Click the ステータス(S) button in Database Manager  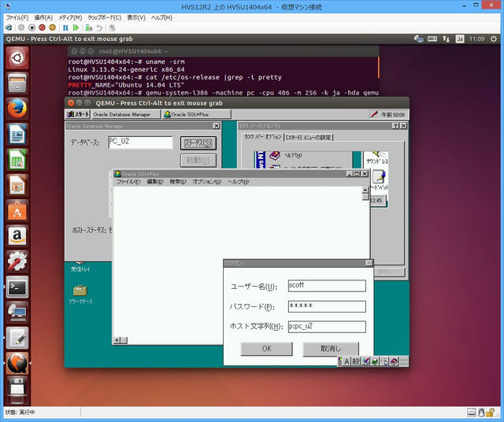[198, 143]
